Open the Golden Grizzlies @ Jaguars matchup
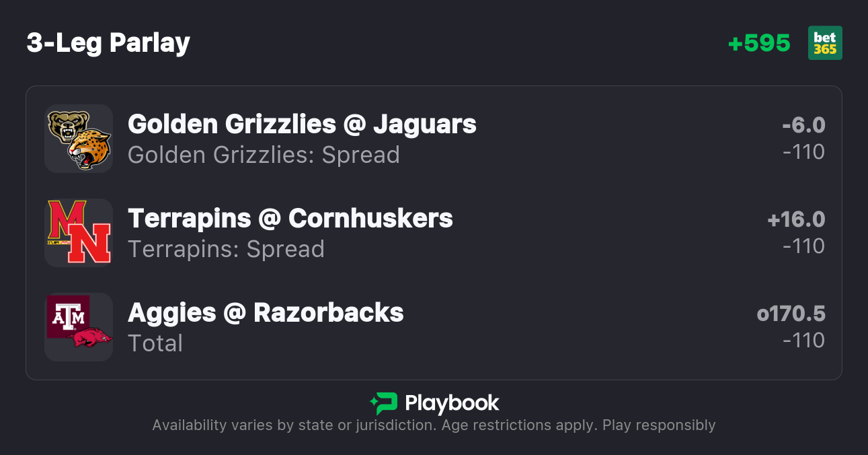This screenshot has height=455, width=868. pos(302,125)
